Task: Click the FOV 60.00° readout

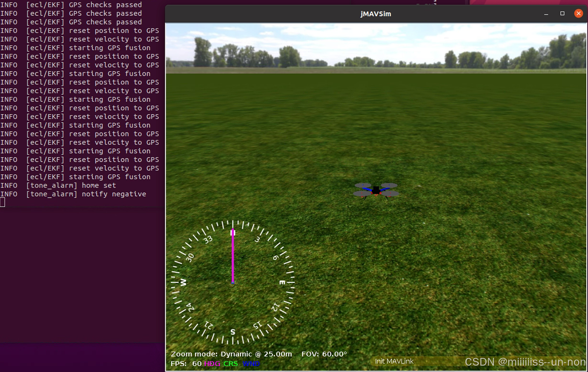Action: point(324,354)
